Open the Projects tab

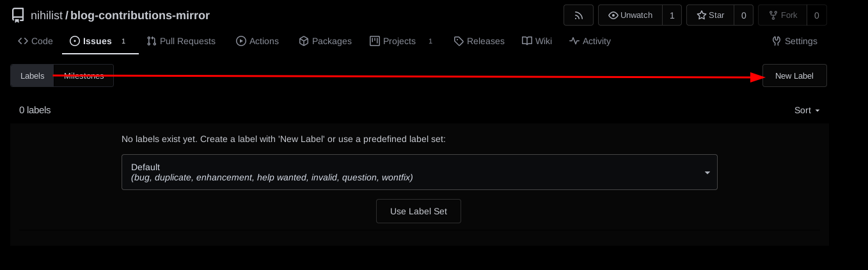(393, 41)
